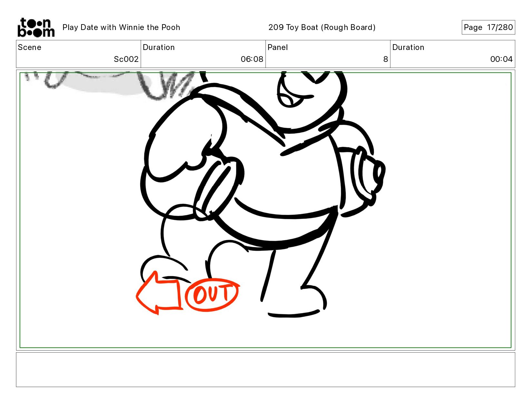Screen dimensions: 532x411
Task: Select the Panel header label
Action: (278, 47)
